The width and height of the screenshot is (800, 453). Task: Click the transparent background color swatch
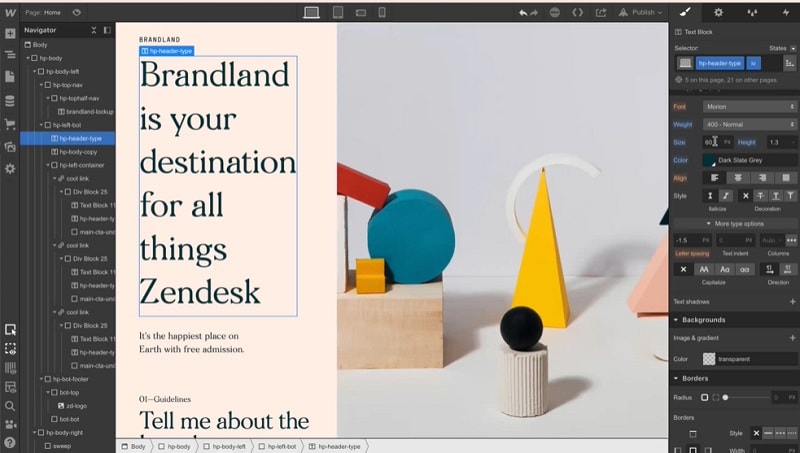709,359
